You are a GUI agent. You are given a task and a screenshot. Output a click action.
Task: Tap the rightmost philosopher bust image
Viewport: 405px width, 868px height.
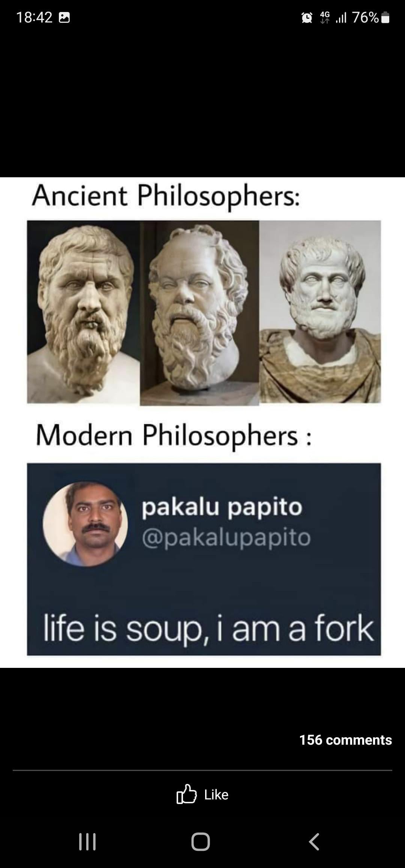320,312
